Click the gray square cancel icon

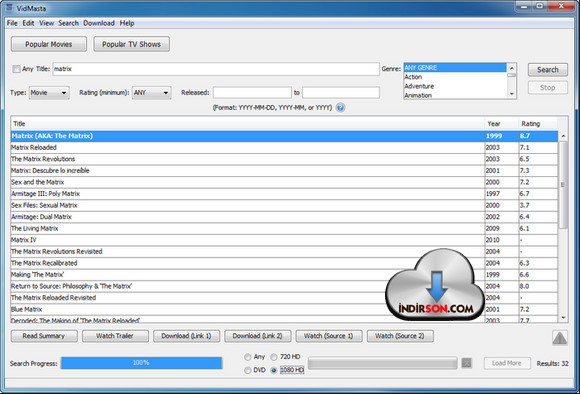click(466, 363)
